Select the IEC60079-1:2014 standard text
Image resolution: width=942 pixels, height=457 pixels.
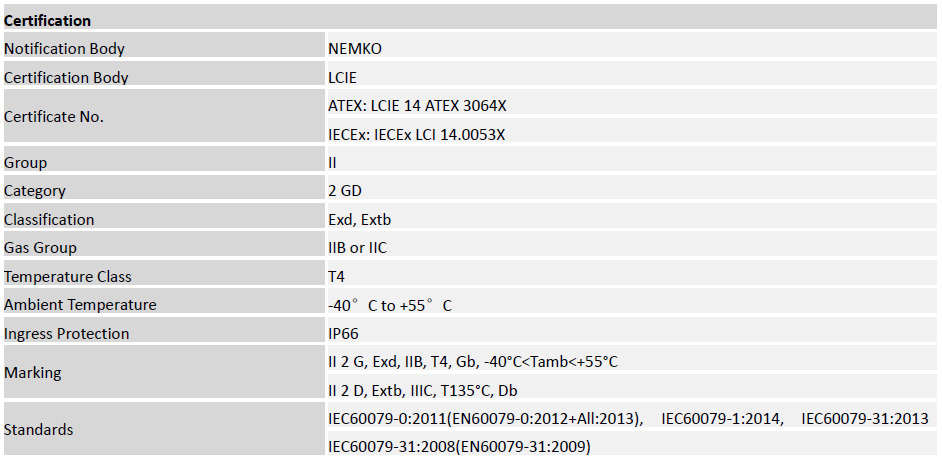click(722, 418)
